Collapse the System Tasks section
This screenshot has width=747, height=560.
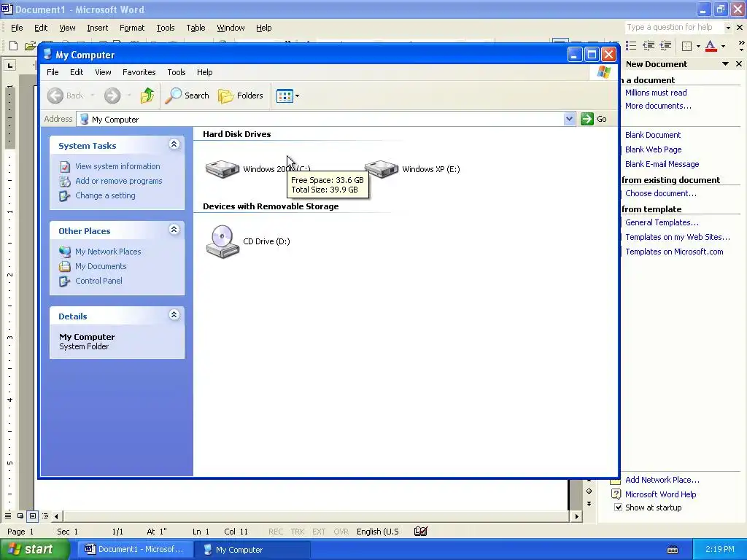click(x=174, y=144)
